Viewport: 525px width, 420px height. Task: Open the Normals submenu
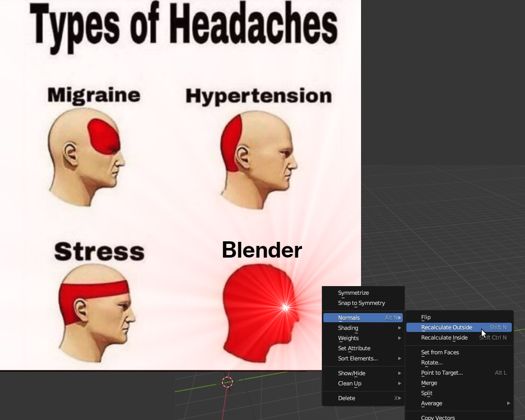pyautogui.click(x=363, y=318)
